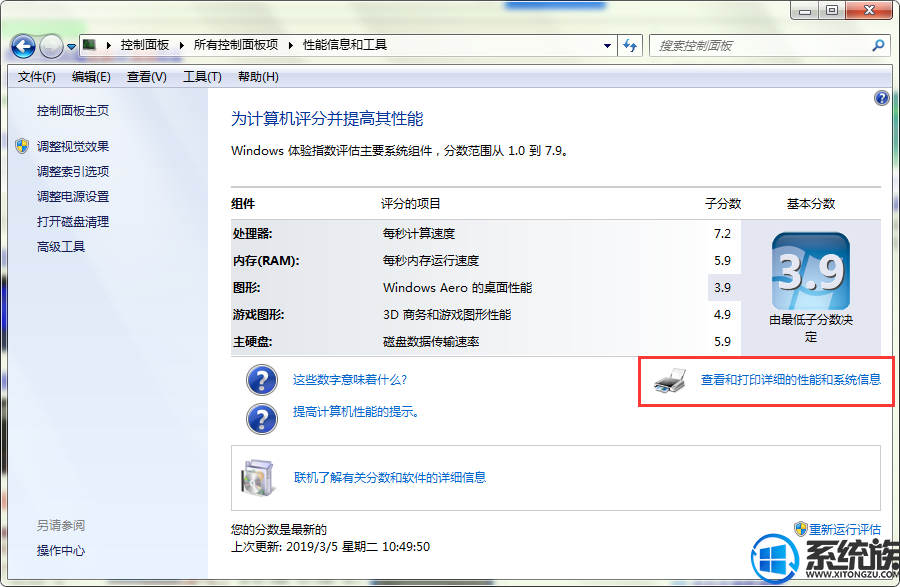Select the 游戏图形 row label

pyautogui.click(x=258, y=315)
